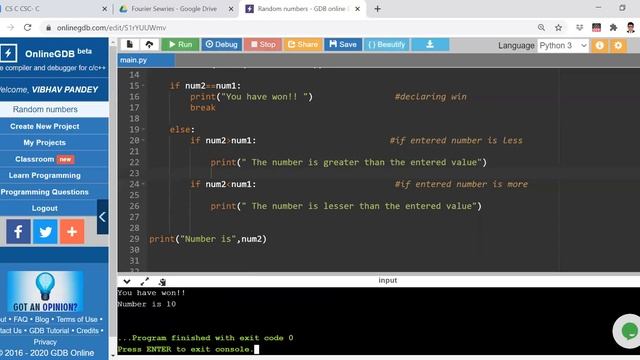Fold code at line 20
Viewport: 640px width, 360px height.
(x=143, y=140)
